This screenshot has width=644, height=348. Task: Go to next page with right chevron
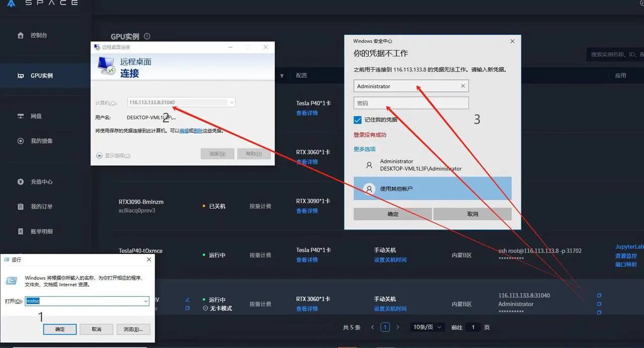click(397, 327)
